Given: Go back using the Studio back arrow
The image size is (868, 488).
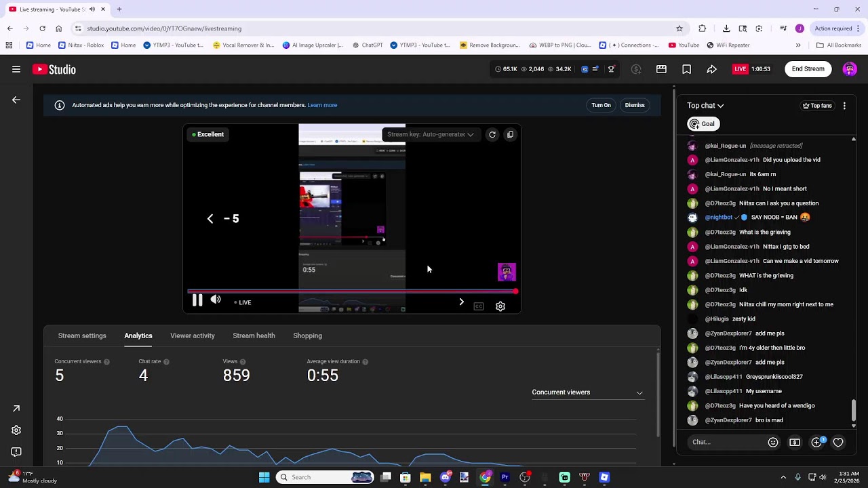Looking at the screenshot, I should (x=16, y=100).
